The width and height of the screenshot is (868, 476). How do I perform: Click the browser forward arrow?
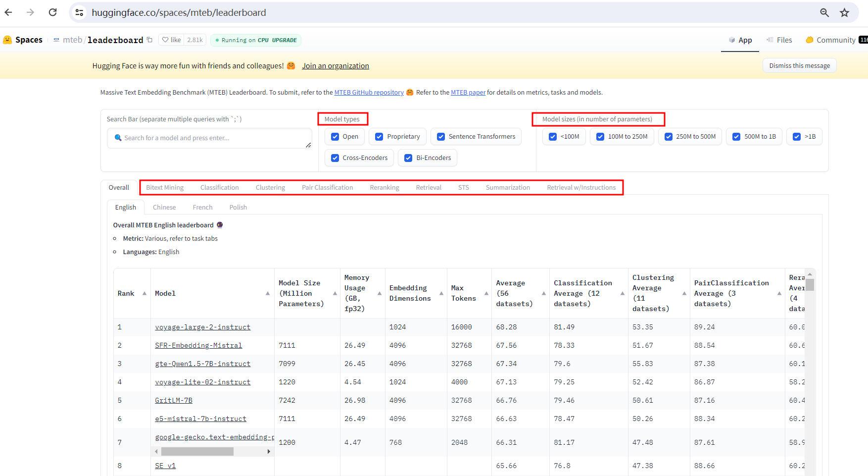pos(31,12)
